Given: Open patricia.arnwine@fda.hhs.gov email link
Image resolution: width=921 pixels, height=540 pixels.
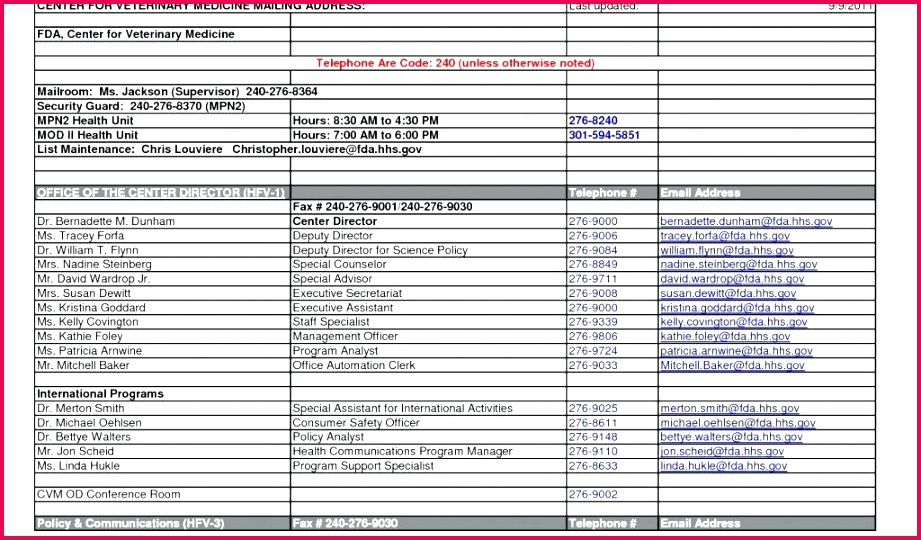Looking at the screenshot, I should [736, 351].
